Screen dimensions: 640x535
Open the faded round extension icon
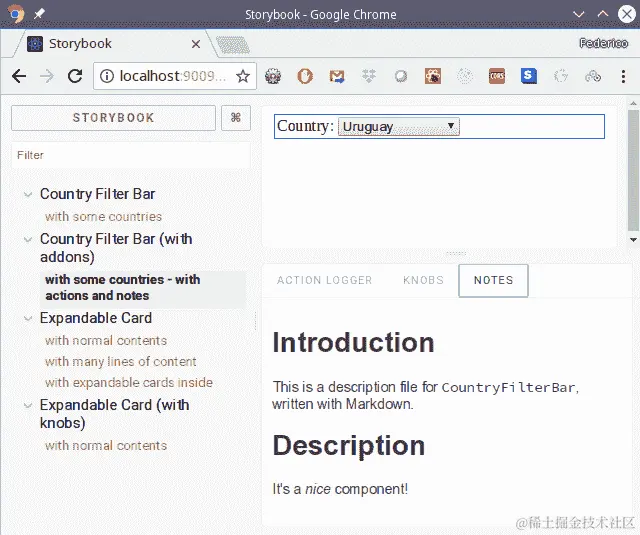[464, 76]
